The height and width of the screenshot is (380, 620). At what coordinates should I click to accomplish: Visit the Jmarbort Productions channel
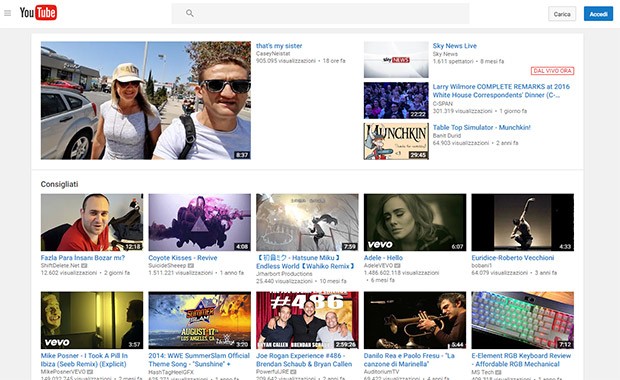[284, 274]
